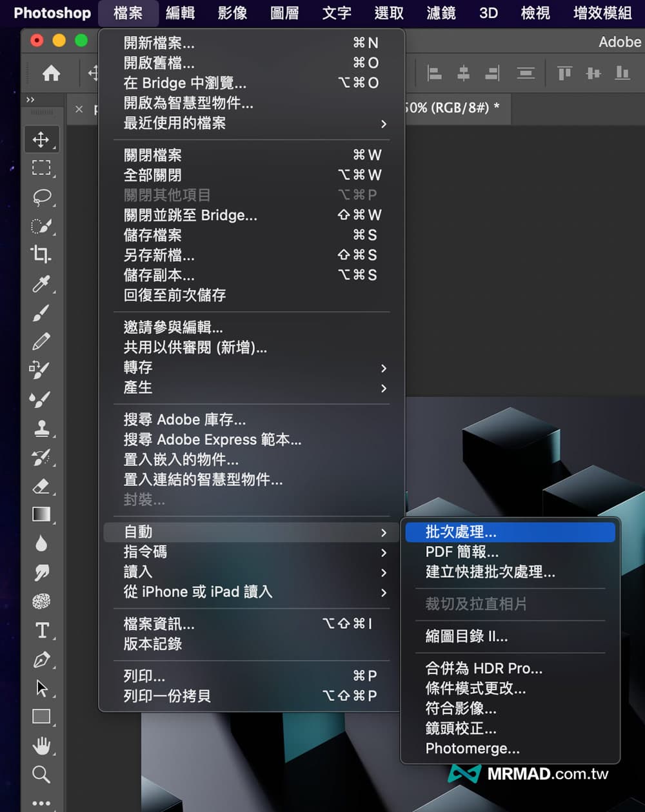Select the Pen tool
This screenshot has height=812, width=645.
[x=41, y=659]
